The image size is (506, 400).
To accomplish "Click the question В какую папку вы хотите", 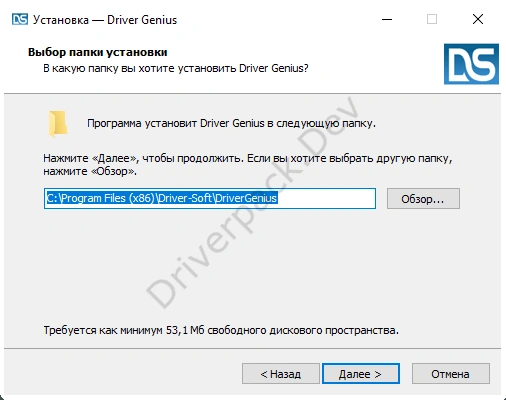I will (176, 68).
